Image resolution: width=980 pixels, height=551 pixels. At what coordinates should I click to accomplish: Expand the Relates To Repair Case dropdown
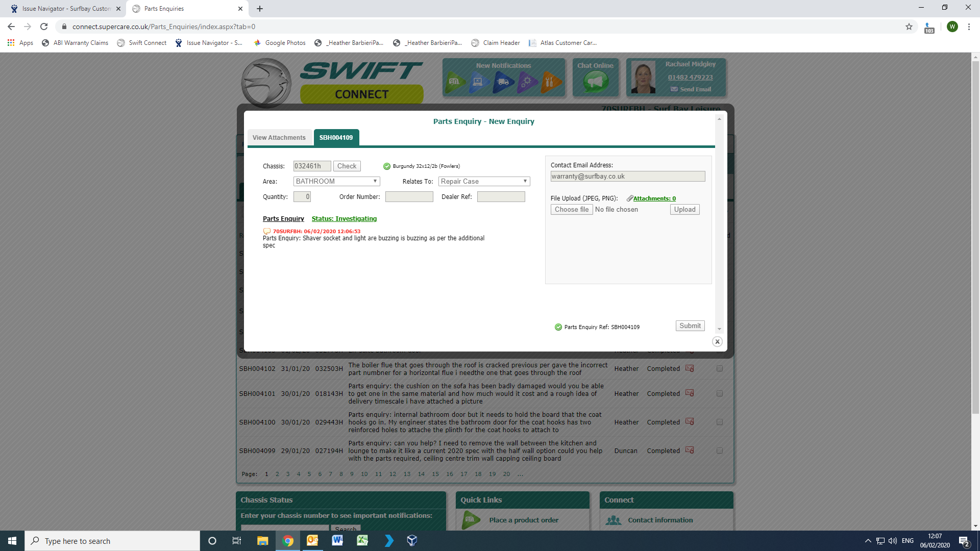pos(484,181)
